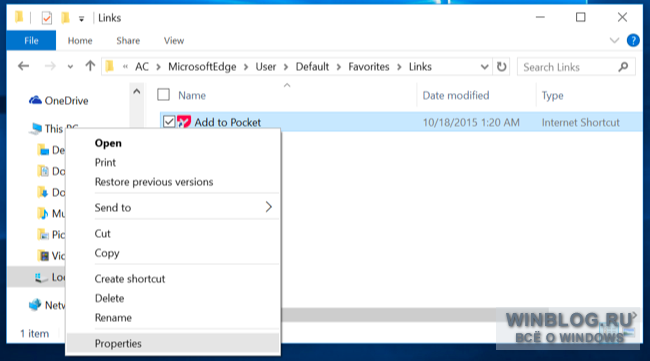Choose Create shortcut from context menu
The width and height of the screenshot is (650, 361).
(x=173, y=279)
